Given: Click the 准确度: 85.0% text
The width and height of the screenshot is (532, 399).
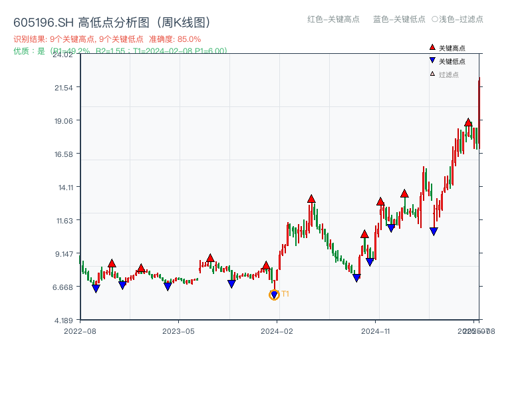Looking at the screenshot, I should click(x=175, y=39).
